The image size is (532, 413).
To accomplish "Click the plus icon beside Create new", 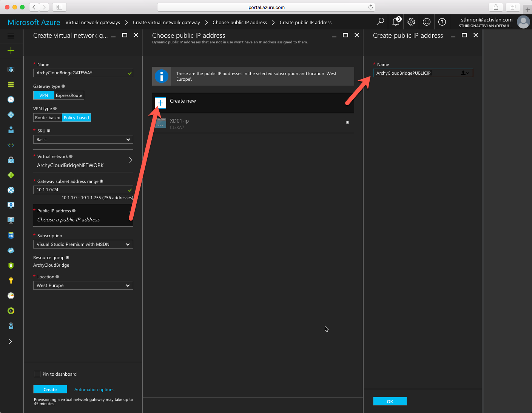I will pyautogui.click(x=160, y=103).
